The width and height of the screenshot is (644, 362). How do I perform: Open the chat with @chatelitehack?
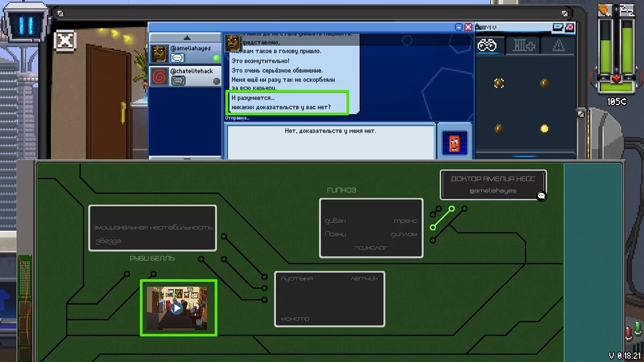(x=186, y=76)
